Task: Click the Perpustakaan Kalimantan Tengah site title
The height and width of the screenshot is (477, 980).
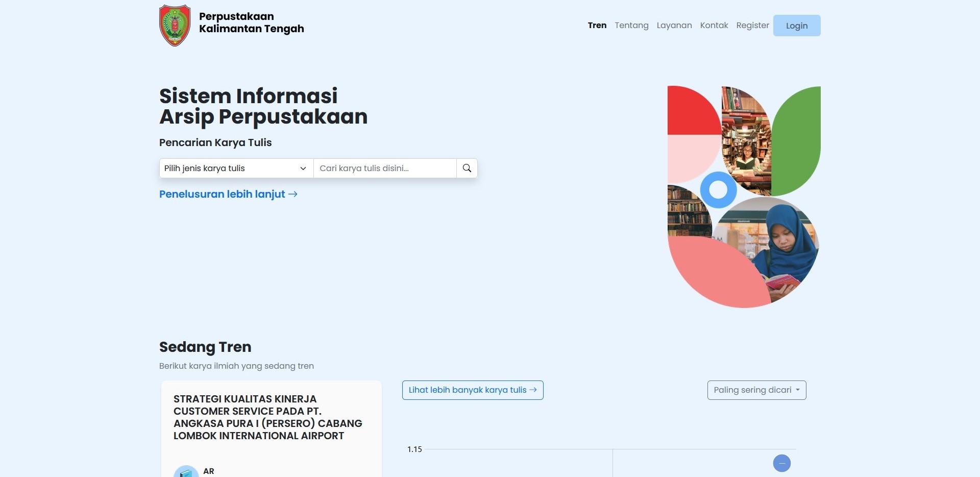Action: [251, 22]
